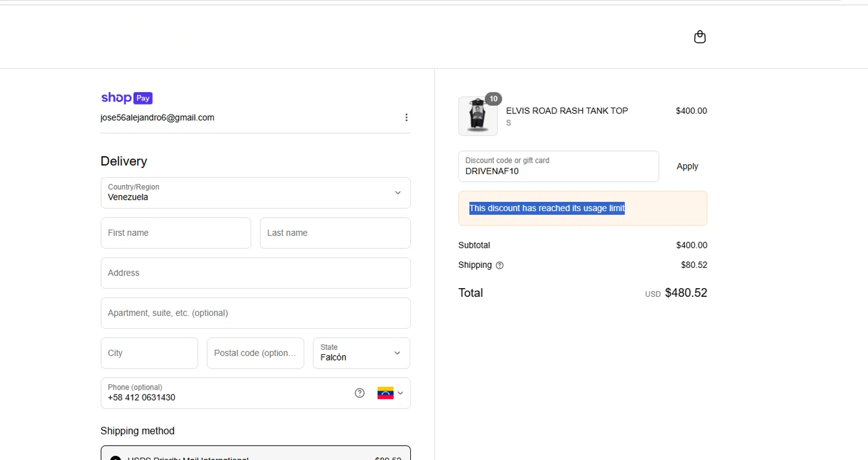This screenshot has width=868, height=460.
Task: Click into the Address field
Action: coord(255,273)
